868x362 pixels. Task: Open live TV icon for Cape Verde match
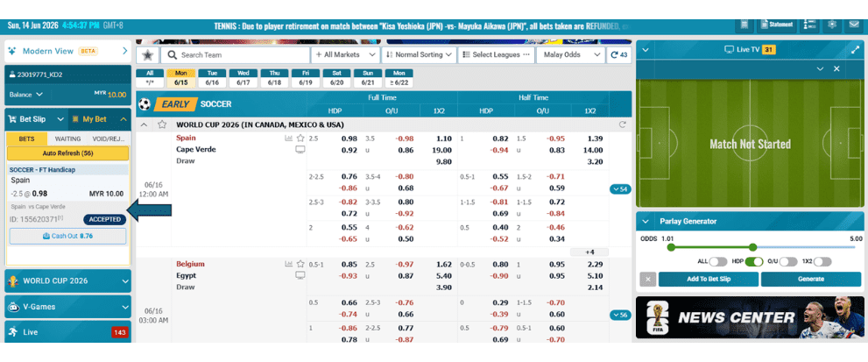[300, 150]
